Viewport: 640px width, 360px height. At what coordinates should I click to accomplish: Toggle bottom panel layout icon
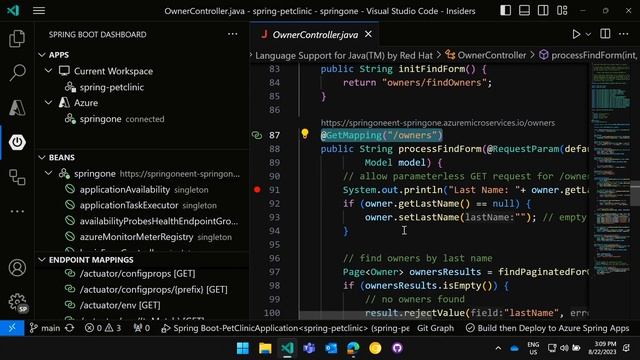pos(524,11)
